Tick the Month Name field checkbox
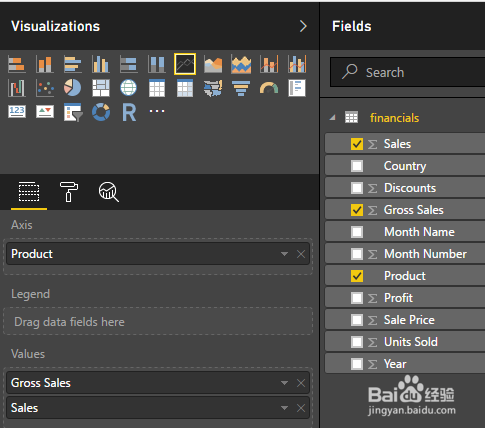The image size is (485, 428). (x=357, y=232)
